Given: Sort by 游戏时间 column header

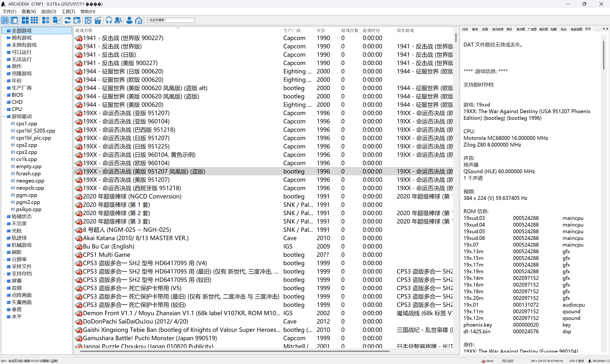Looking at the screenshot, I should click(x=378, y=30).
